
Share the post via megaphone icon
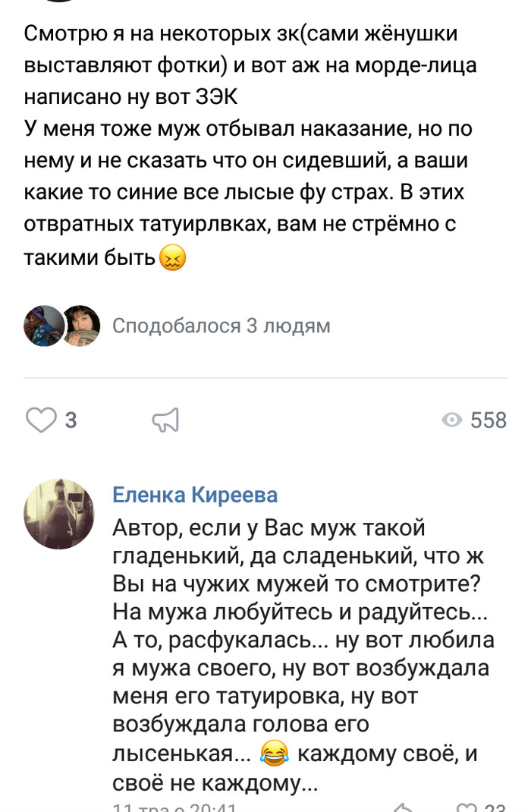click(165, 420)
